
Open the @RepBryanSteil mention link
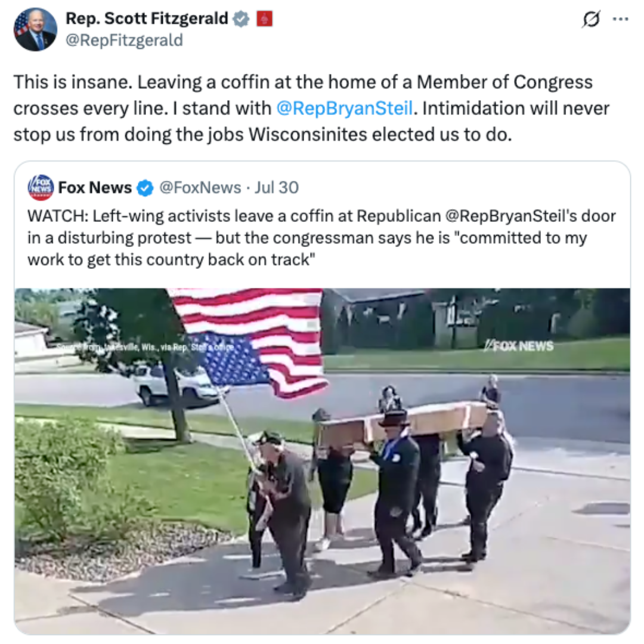coord(344,109)
